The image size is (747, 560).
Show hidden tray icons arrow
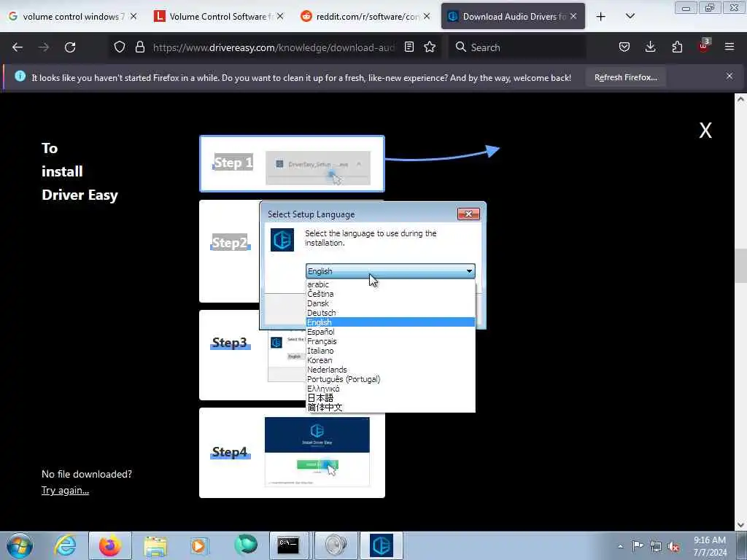pyautogui.click(x=620, y=546)
